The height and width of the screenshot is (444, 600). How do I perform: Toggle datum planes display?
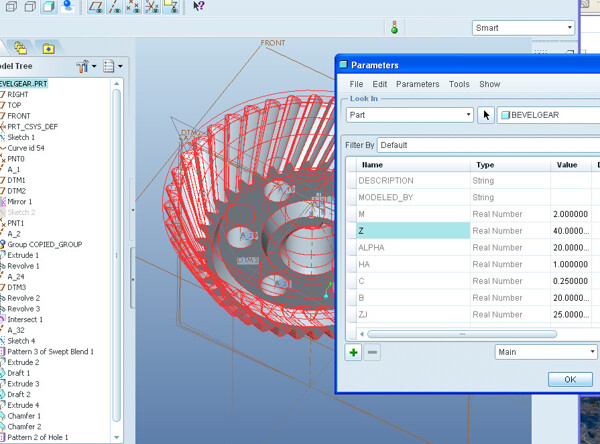(96, 6)
